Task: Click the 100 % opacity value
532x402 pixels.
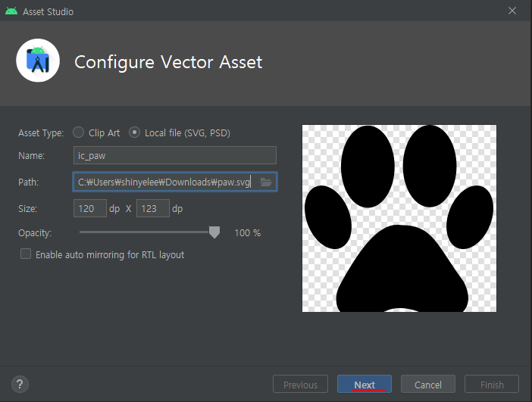Action: point(248,233)
